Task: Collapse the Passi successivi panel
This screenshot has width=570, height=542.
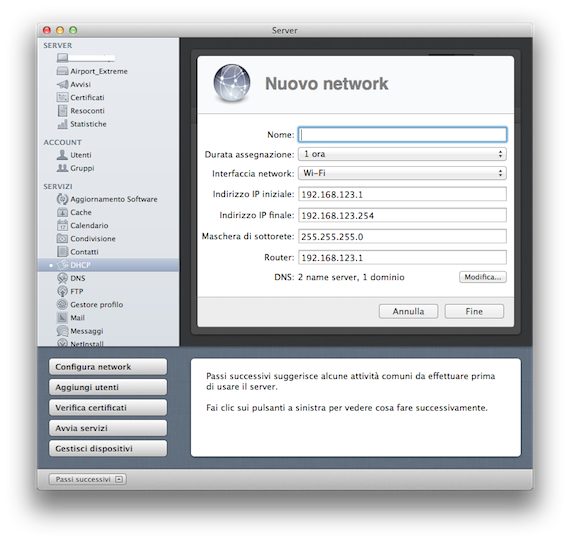Action: click(x=88, y=479)
